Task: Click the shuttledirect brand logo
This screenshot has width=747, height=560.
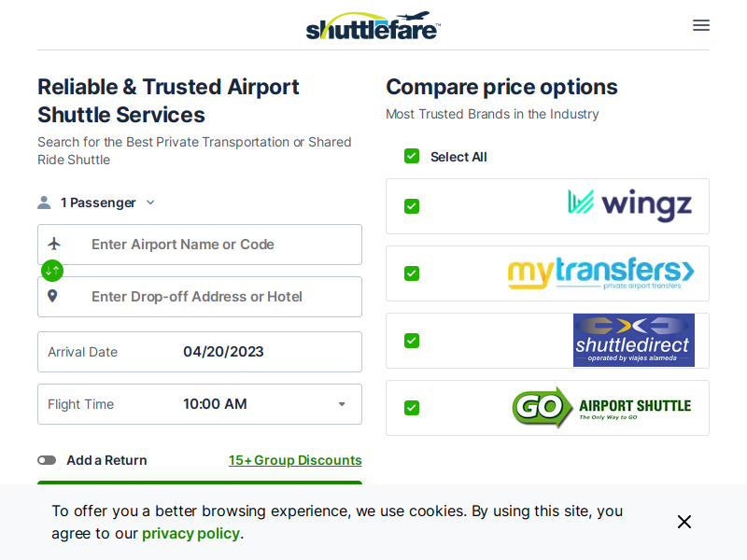Action: [634, 340]
